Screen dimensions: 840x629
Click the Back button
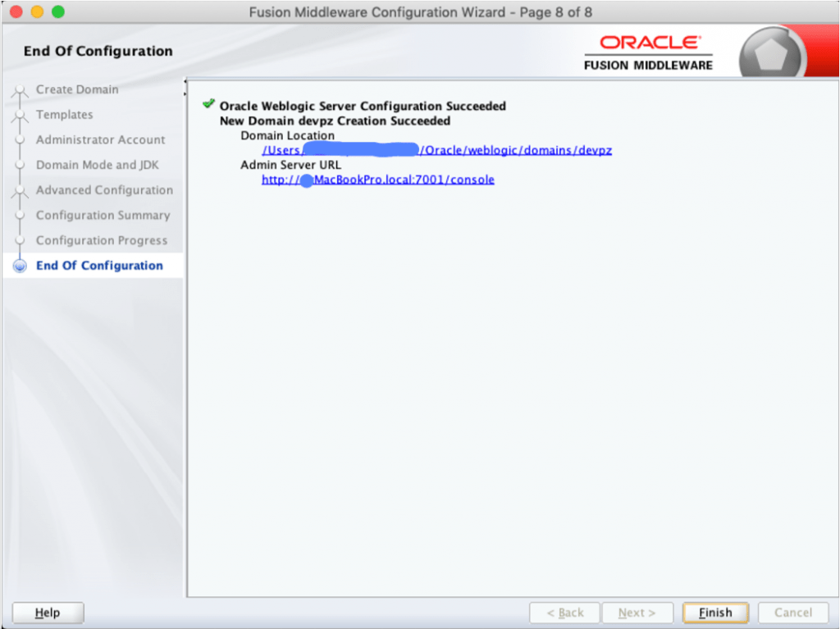coord(564,613)
